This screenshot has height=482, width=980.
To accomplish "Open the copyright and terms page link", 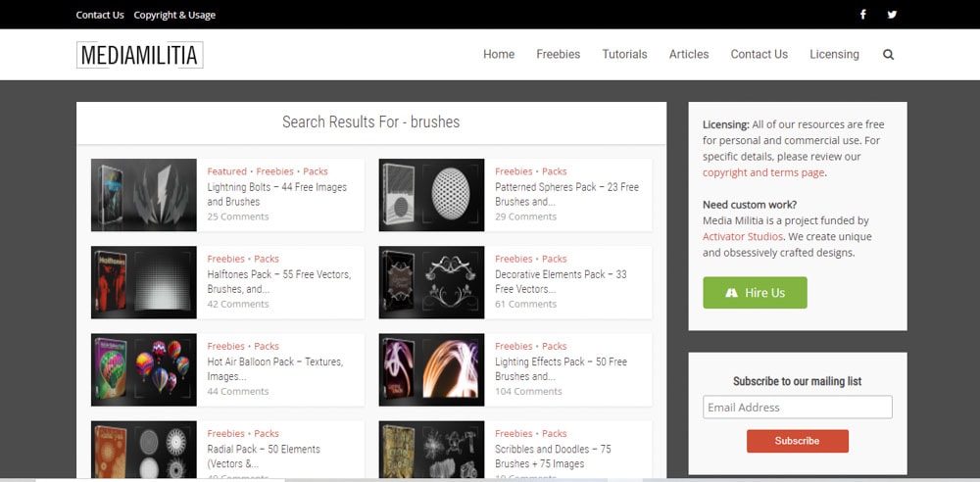I will pos(763,172).
